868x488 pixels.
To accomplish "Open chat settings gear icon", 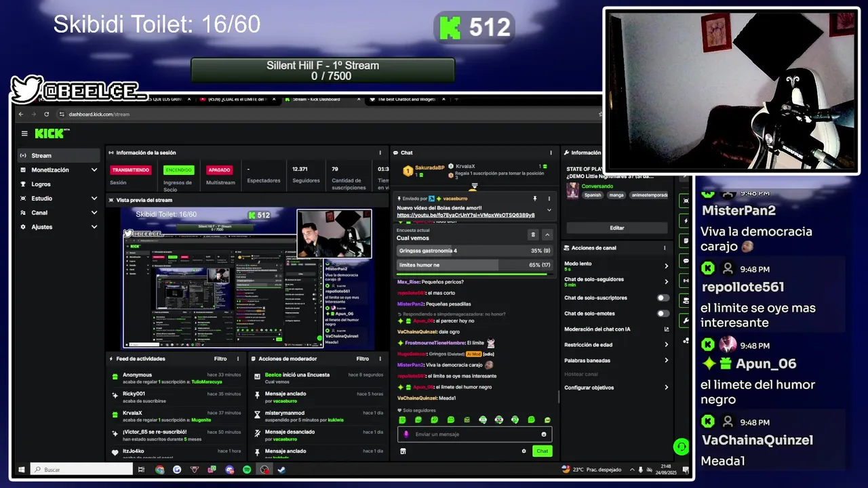I will [524, 451].
